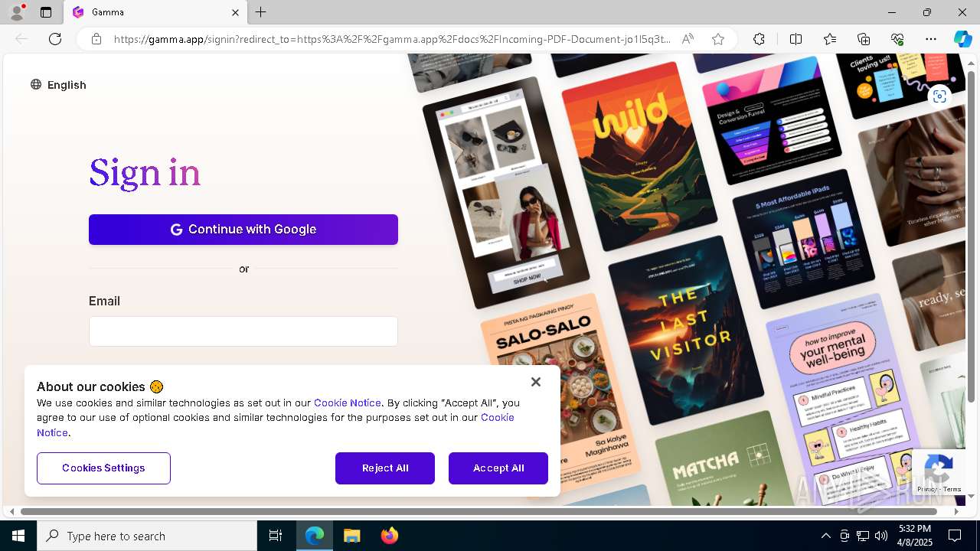
Task: Click the Design & Conversion Funnel thumbnail
Action: (x=773, y=119)
